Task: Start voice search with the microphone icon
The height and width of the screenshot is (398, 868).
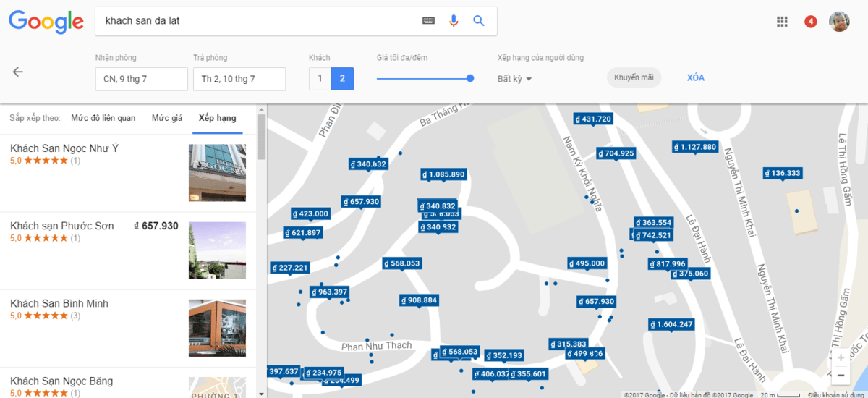Action: tap(454, 21)
